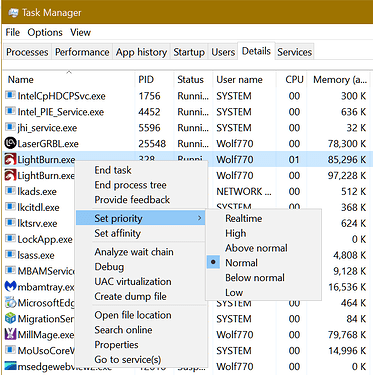Click memory value 79,768 K
This screenshot has height=375, width=373.
pos(347,335)
